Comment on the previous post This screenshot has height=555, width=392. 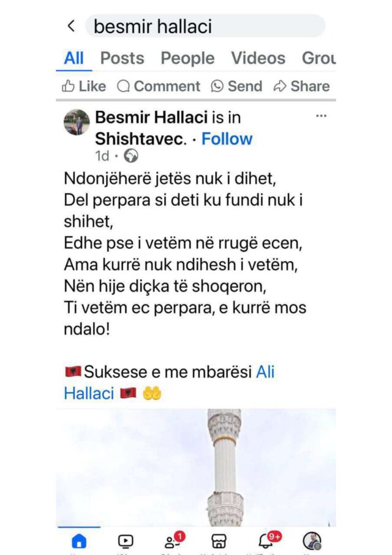(x=159, y=86)
